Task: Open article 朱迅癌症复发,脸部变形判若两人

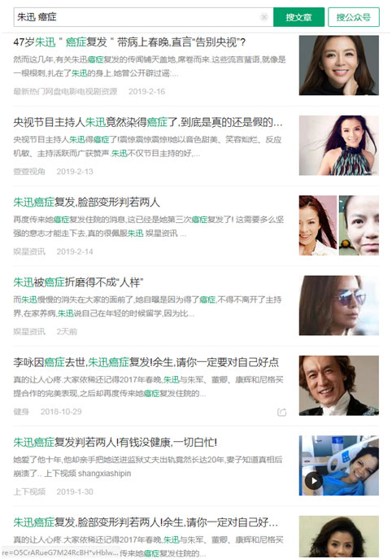Action: tap(86, 202)
